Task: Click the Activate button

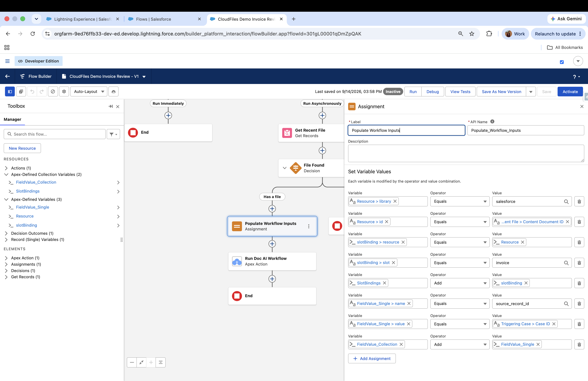Action: [570, 92]
